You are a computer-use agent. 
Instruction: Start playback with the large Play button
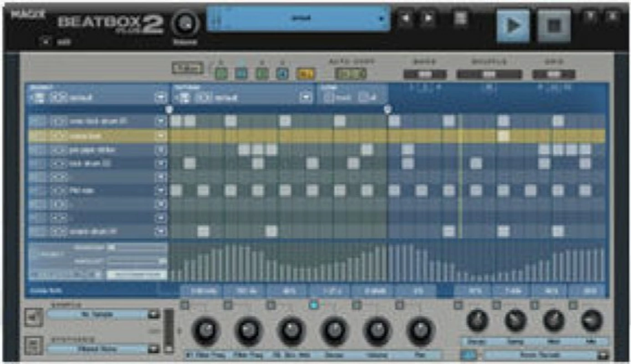(x=513, y=25)
